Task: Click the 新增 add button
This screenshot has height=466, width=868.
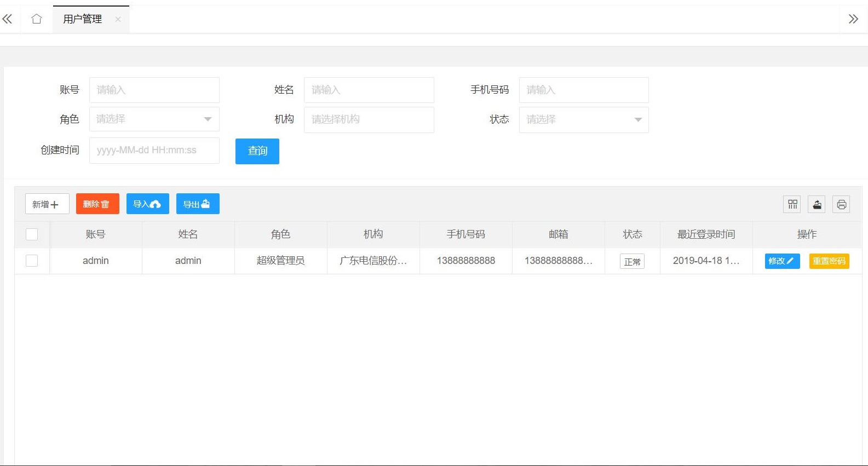Action: (x=47, y=204)
